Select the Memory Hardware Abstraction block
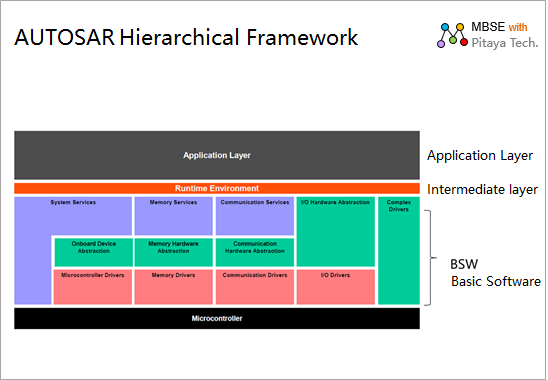 (x=173, y=252)
